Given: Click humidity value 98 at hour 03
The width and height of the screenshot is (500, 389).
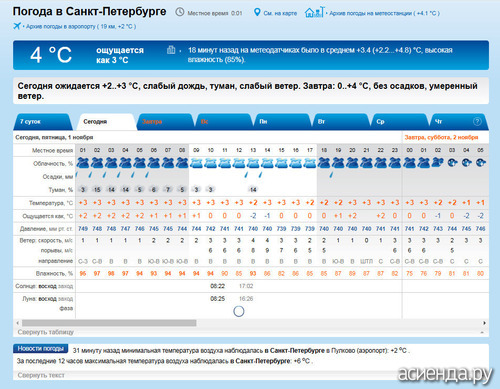Looking at the screenshot, I should click(111, 273).
